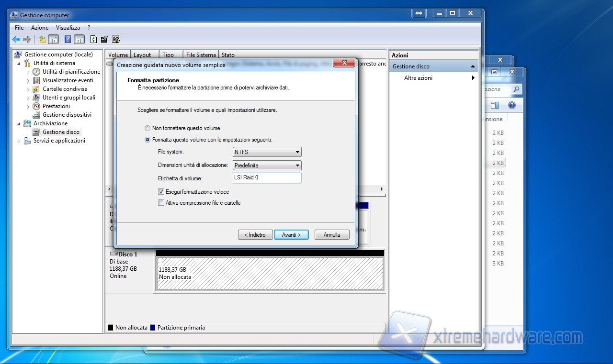Viewport: 613px width, 364px height.
Task: Click the Prestazioni performance icon
Action: [36, 106]
